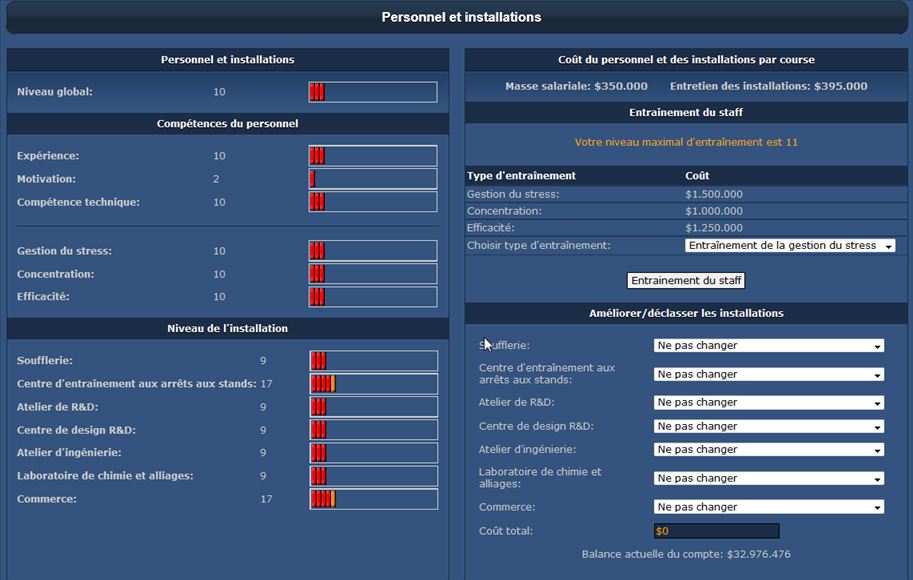Click 'Centre de design R&D:' label in level list

(76, 430)
